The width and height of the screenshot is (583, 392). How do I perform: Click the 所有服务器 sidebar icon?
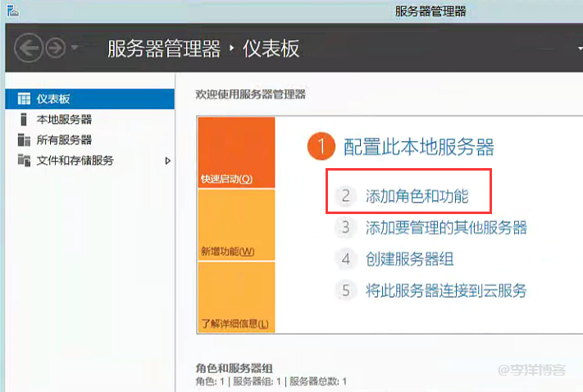coord(24,140)
